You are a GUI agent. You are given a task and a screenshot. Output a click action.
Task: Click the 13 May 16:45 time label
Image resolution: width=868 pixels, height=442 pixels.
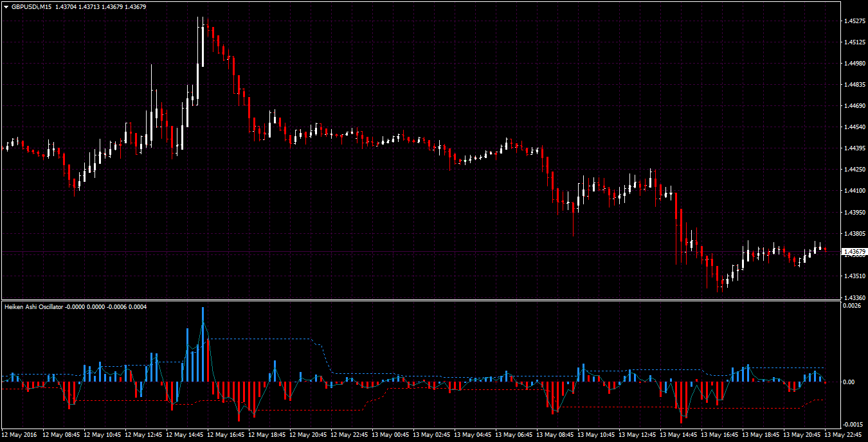(720, 435)
